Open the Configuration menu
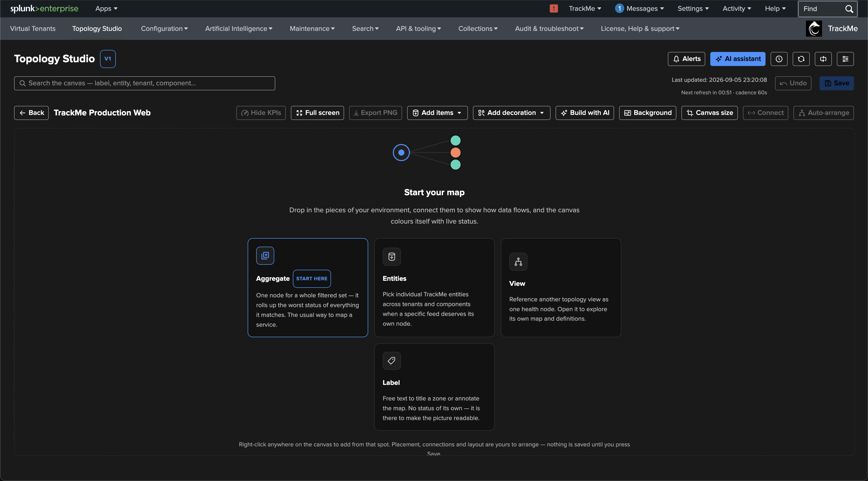Viewport: 868px width, 481px height. click(x=165, y=29)
